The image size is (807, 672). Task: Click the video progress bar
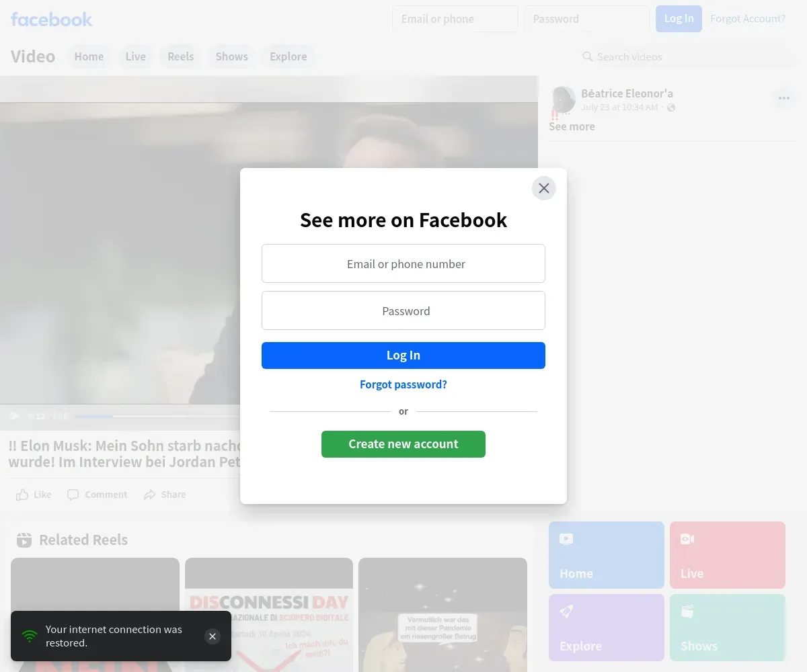(x=156, y=417)
